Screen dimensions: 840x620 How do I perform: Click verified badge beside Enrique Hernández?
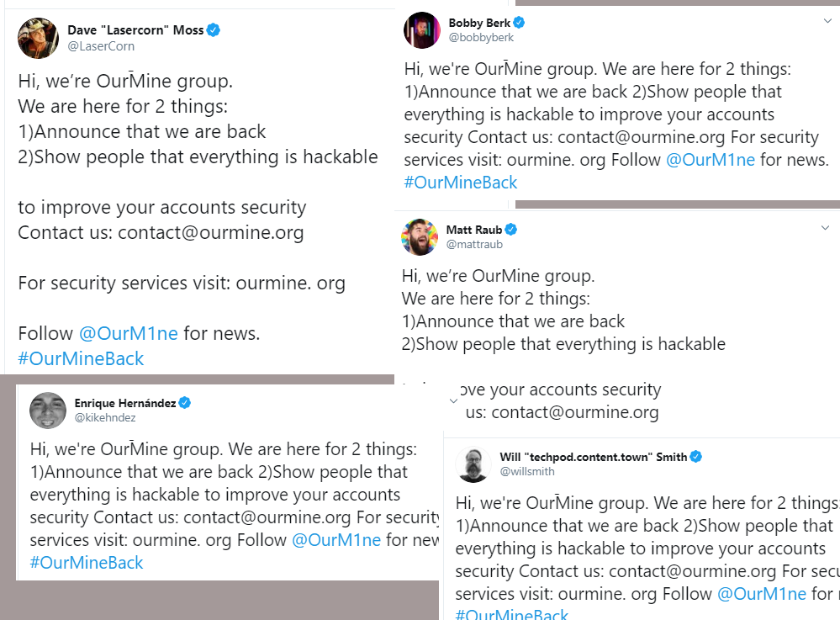point(185,403)
